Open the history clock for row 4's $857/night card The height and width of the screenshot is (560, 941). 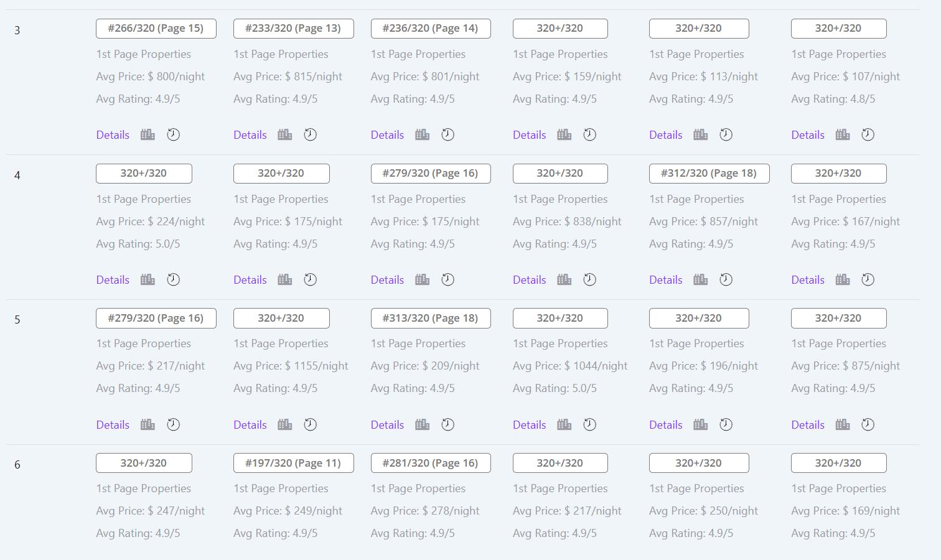[x=726, y=279]
